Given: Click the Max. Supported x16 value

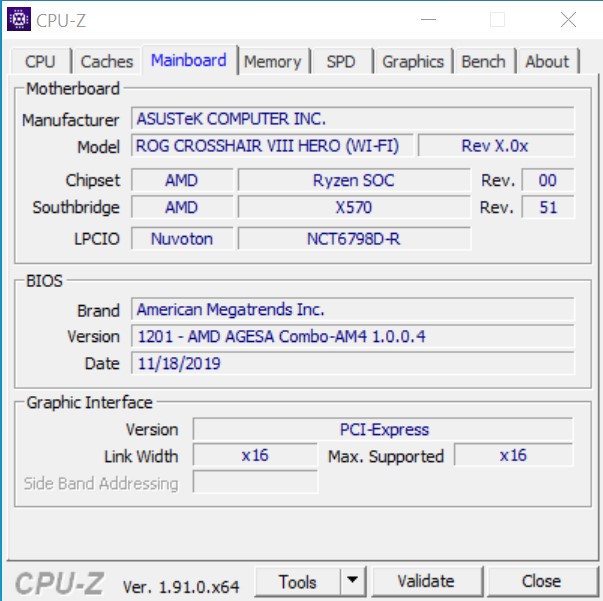Looking at the screenshot, I should tap(513, 455).
